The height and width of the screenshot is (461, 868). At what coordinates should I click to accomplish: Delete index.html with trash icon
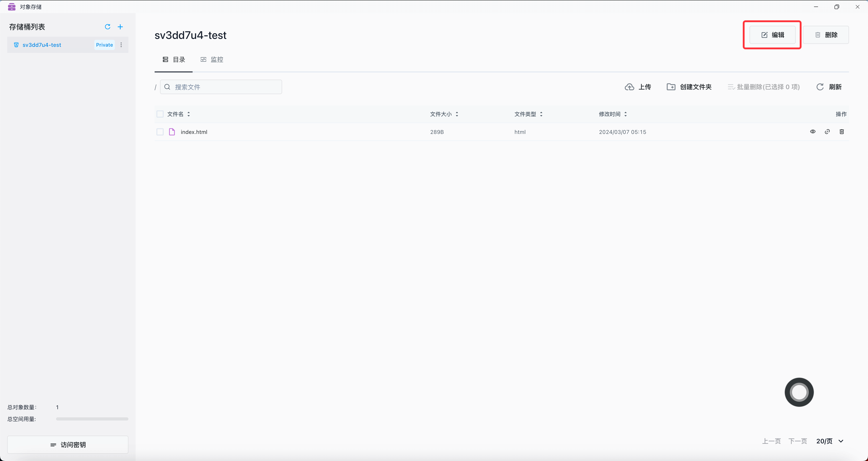pos(842,131)
